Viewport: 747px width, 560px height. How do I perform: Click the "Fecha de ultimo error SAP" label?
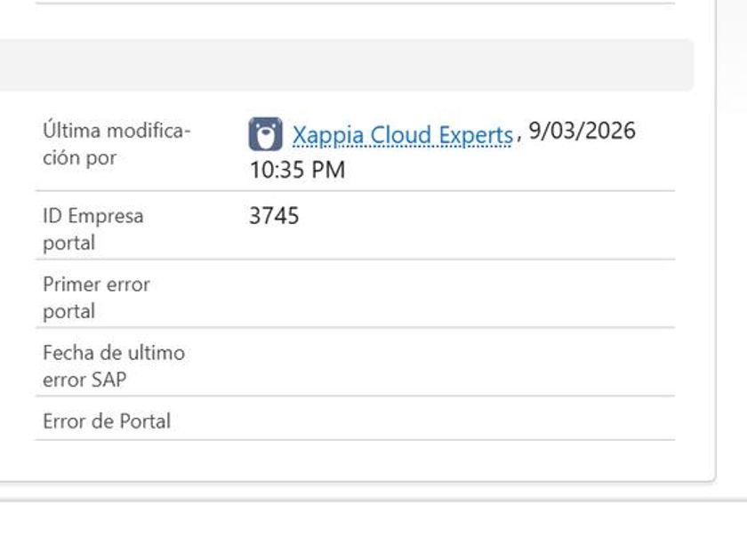coord(113,365)
